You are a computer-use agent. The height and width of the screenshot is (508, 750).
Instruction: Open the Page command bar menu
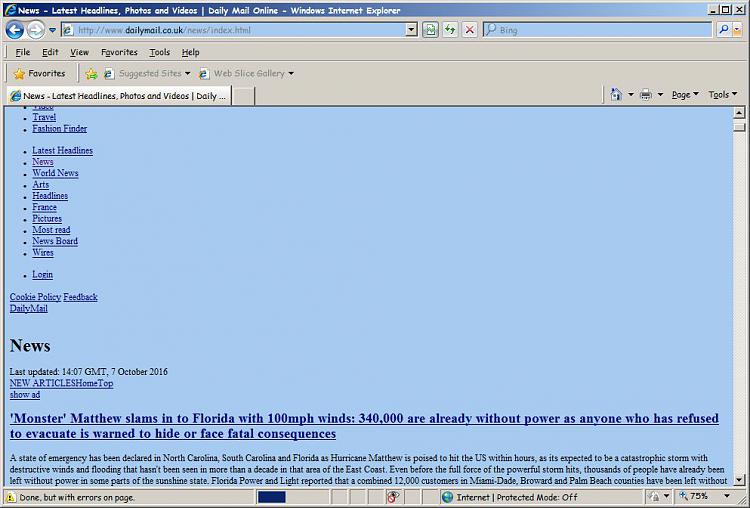(685, 95)
